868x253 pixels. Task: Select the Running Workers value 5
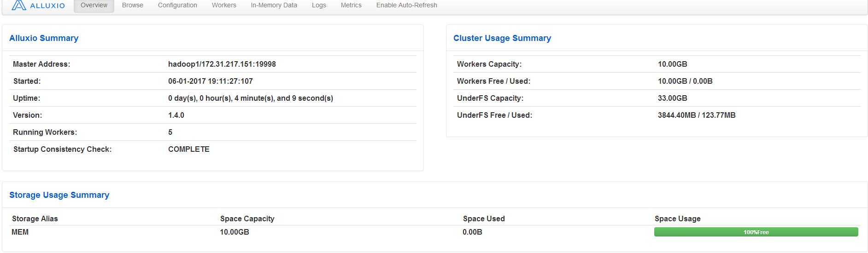170,132
